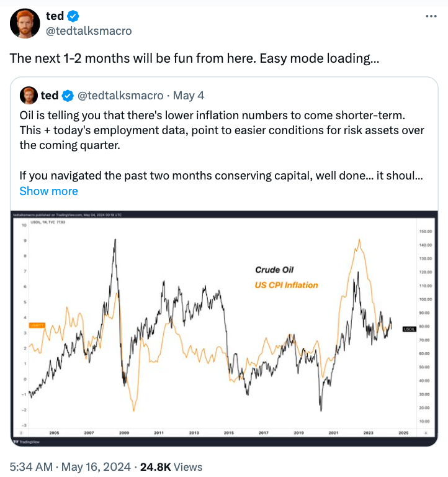Image resolution: width=448 pixels, height=477 pixels.
Task: Click ted's small avatar in quoted tweet
Action: click(29, 95)
